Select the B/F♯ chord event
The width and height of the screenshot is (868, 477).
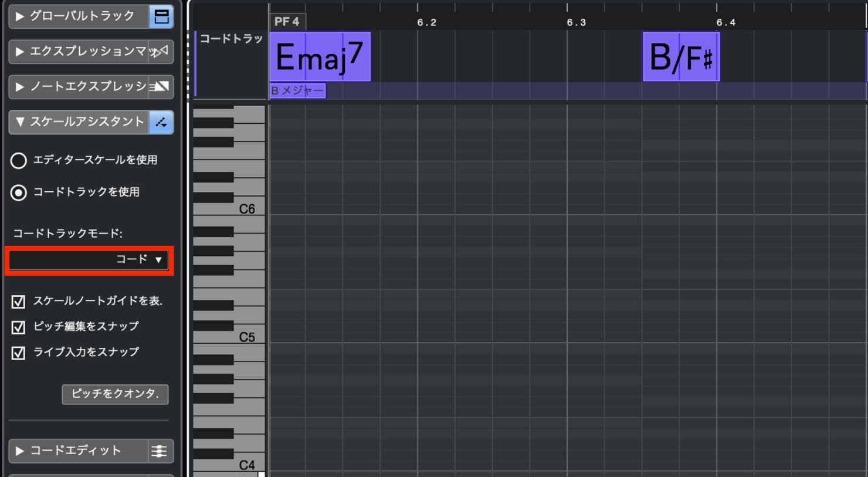point(681,57)
